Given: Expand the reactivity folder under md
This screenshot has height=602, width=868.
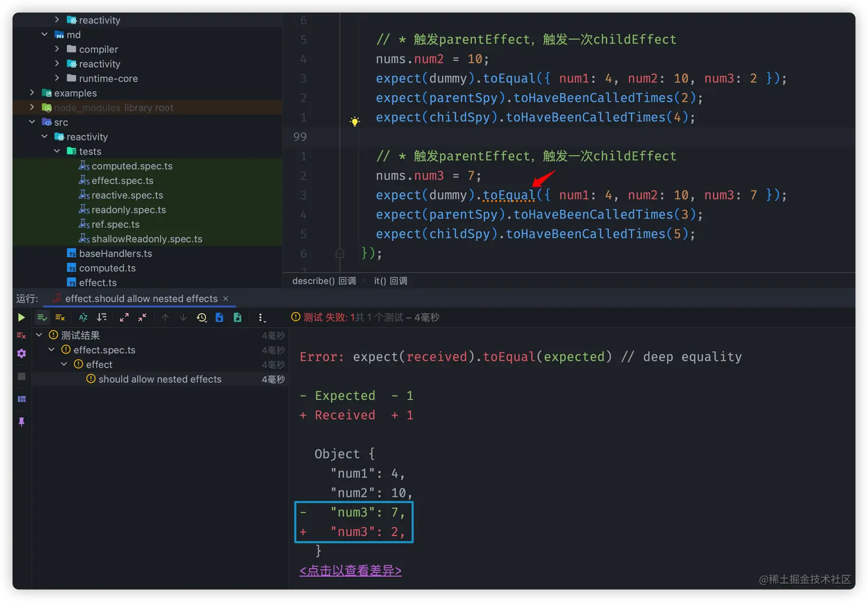Looking at the screenshot, I should point(57,64).
